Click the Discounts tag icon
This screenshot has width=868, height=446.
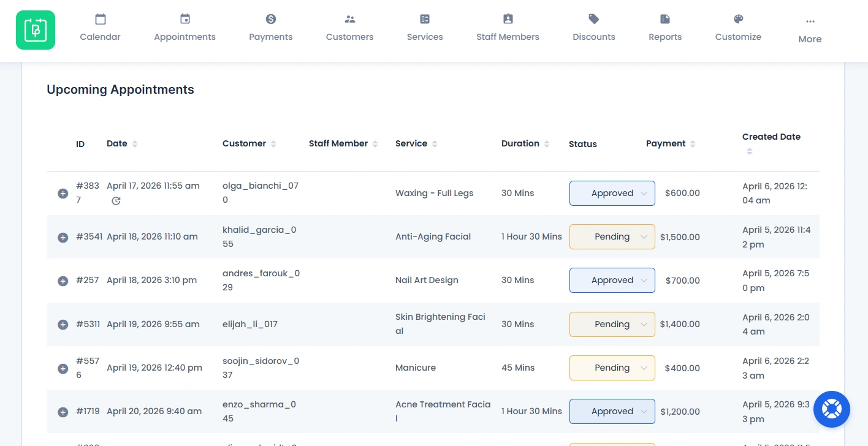[594, 19]
